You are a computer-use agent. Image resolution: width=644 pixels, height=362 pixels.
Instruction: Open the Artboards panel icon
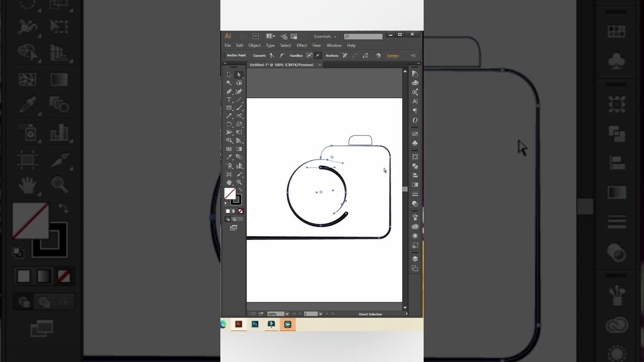415,268
